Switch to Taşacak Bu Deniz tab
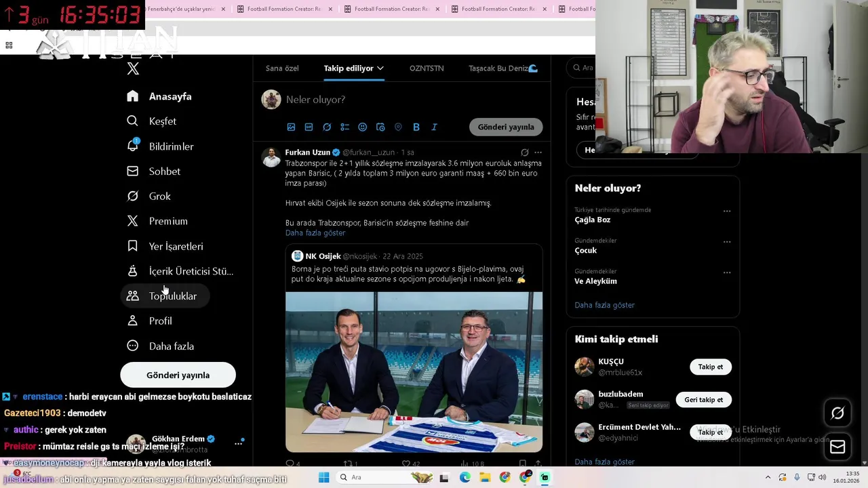 (x=503, y=68)
